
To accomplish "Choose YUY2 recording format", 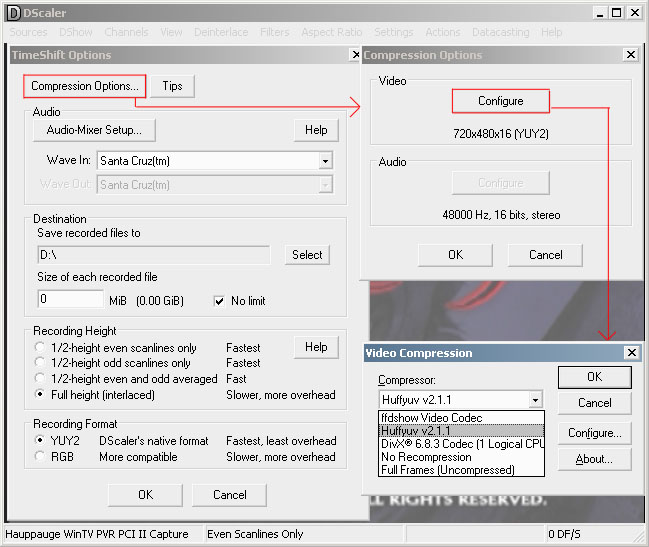I will [40, 440].
